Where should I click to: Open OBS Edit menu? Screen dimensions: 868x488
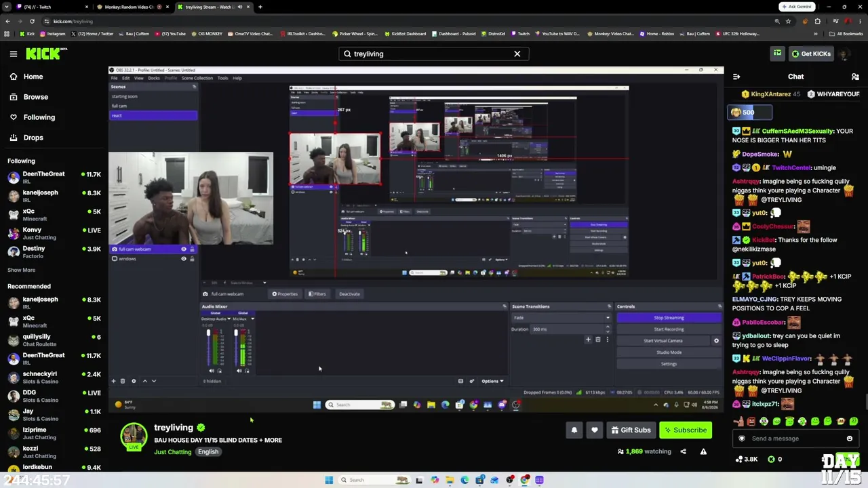pos(125,78)
